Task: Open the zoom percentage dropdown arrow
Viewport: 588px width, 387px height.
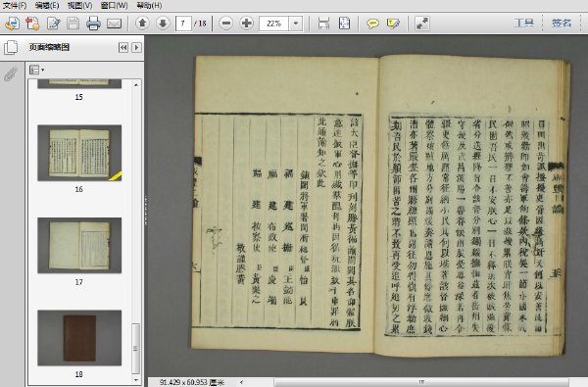Action: 296,24
